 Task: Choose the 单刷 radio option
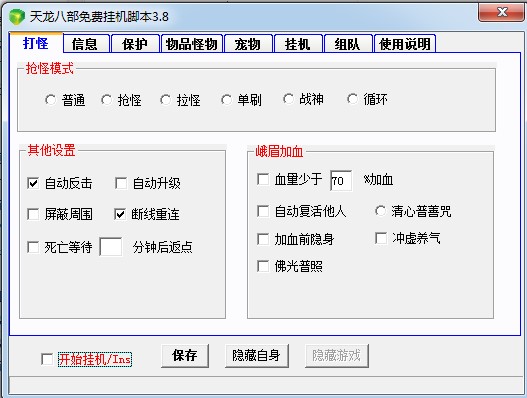click(226, 100)
